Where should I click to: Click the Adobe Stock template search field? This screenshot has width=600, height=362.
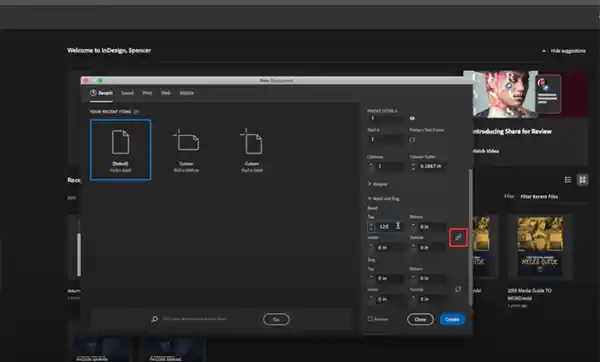tap(207, 319)
